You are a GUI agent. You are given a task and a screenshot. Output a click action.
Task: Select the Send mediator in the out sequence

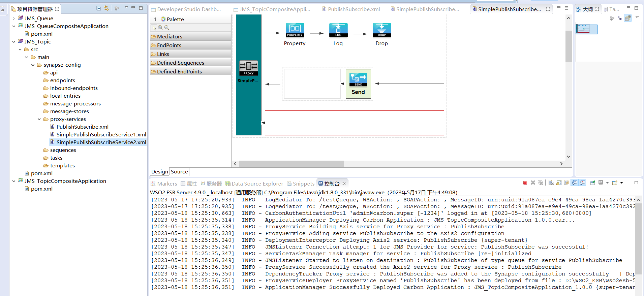358,84
